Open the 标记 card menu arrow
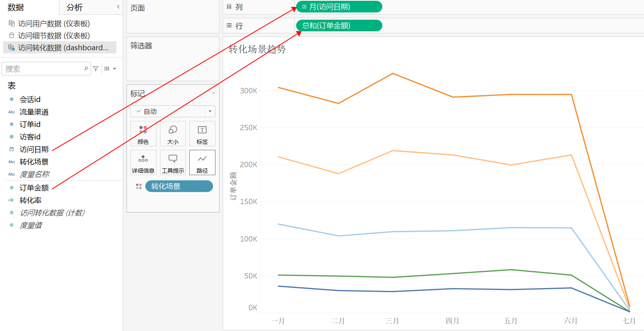The width and height of the screenshot is (644, 331). [213, 93]
